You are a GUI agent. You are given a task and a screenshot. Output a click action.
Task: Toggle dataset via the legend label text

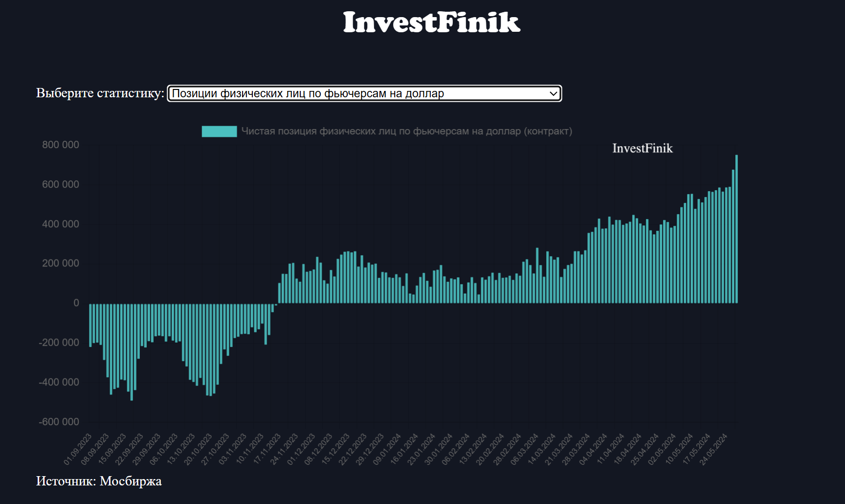tap(406, 131)
